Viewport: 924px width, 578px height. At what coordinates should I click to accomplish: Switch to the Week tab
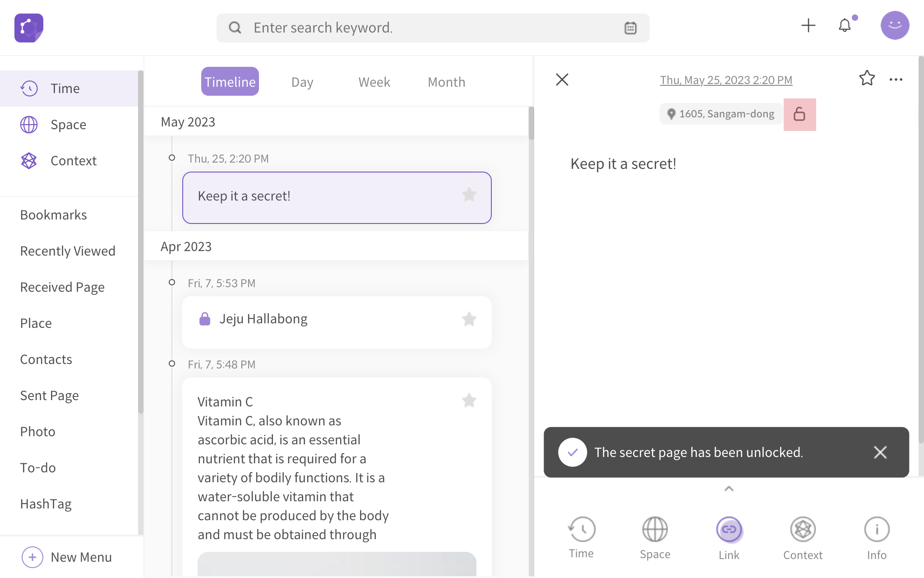(x=374, y=82)
